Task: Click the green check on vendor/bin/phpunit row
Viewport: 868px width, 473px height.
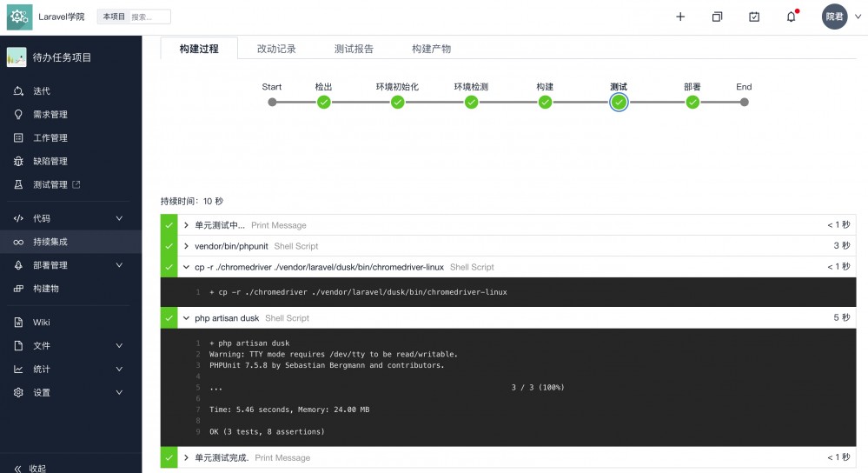Action: click(169, 246)
